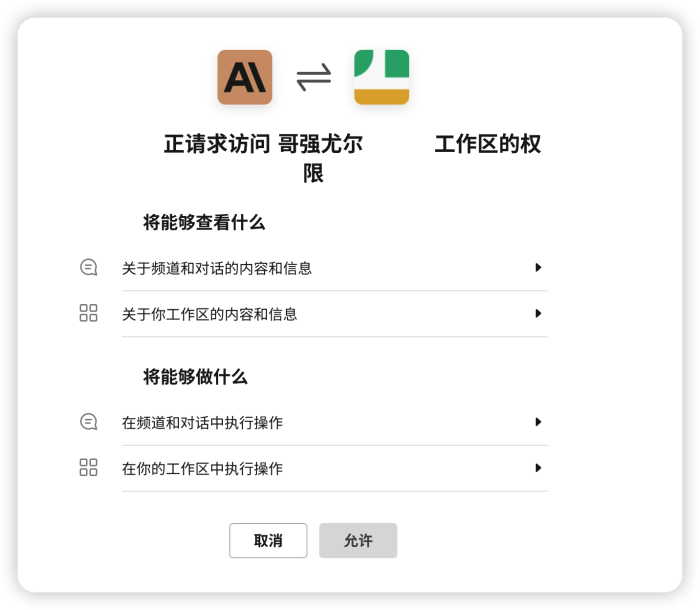Click the chat bubble icon beside 关于频道和对话的内容和信息
The width and height of the screenshot is (700, 610).
[x=89, y=267]
